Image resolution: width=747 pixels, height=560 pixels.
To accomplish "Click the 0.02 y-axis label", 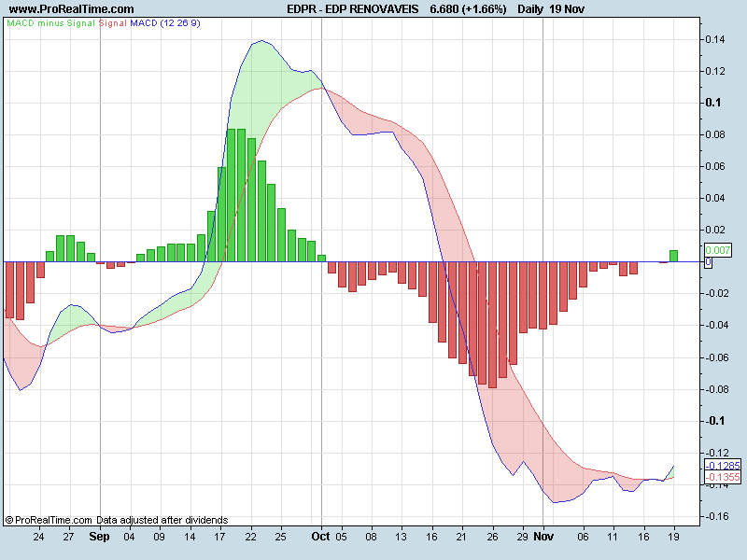I will [x=715, y=230].
